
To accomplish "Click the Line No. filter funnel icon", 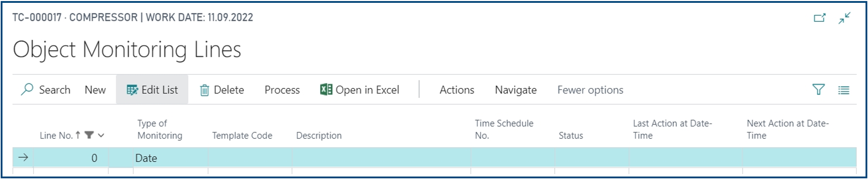I will point(89,135).
